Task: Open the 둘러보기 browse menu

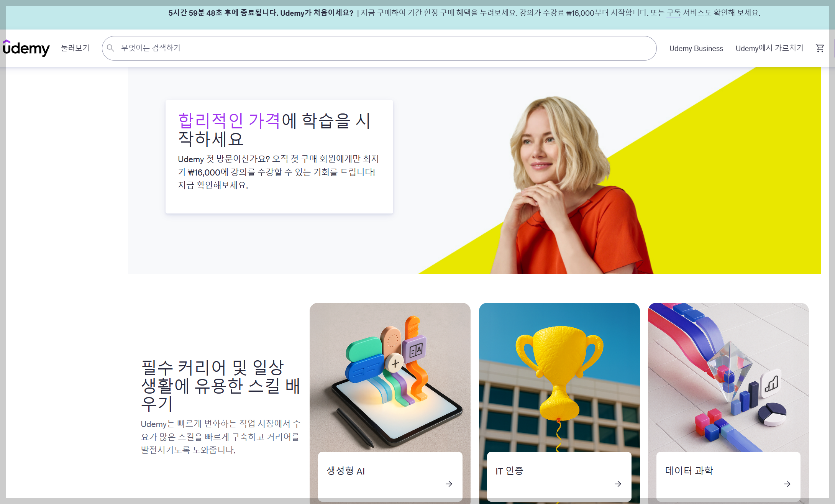Action: (x=75, y=48)
